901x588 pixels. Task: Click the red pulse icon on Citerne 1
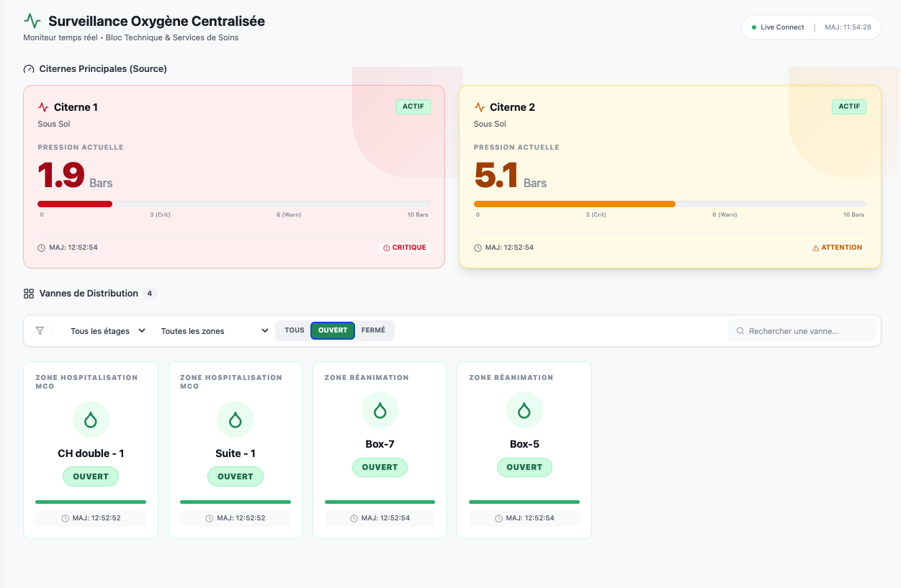pos(43,107)
